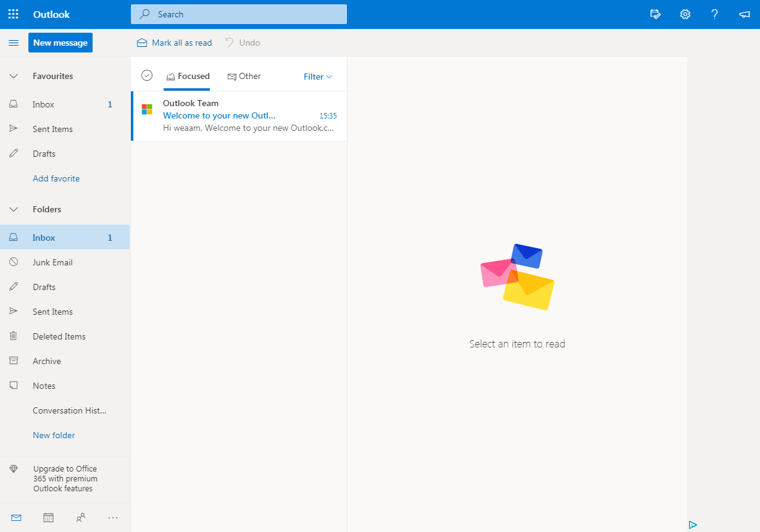This screenshot has height=532, width=760.
Task: Click into the Search field
Action: click(x=239, y=14)
